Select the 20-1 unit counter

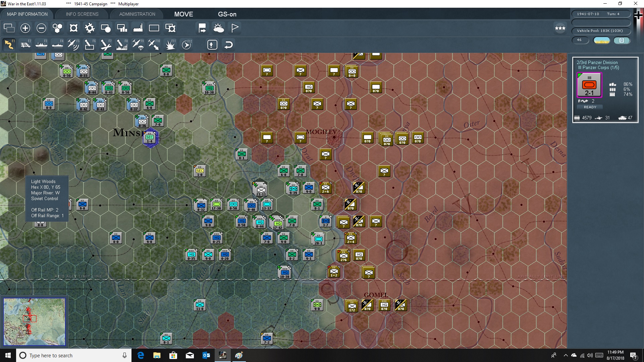point(318,238)
